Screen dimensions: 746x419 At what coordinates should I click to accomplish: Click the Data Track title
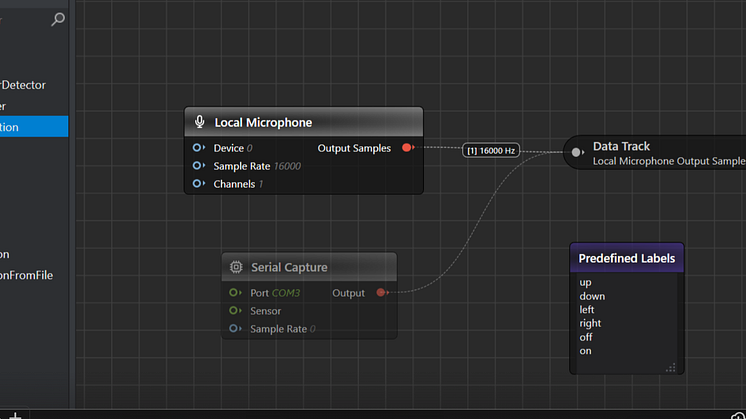[x=621, y=146]
